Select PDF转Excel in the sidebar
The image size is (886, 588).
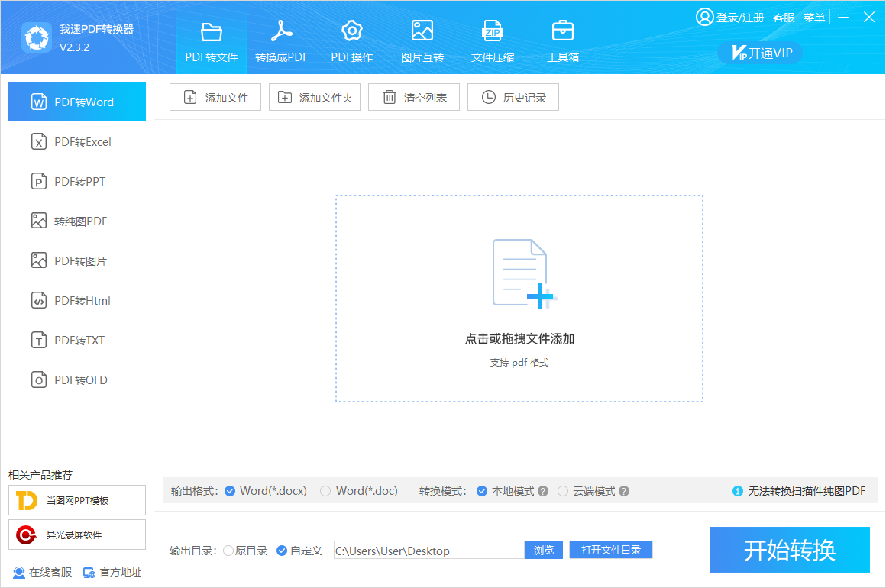click(77, 142)
